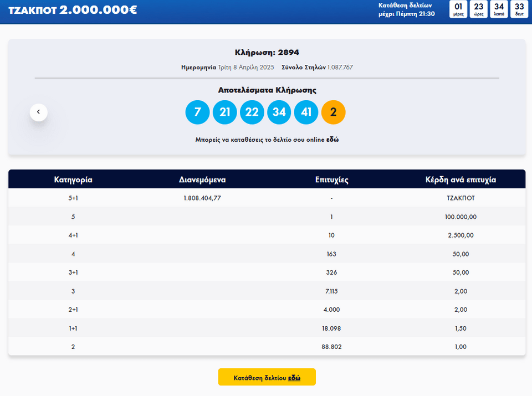
Task: Select the blue ball number 41
Action: (x=306, y=112)
